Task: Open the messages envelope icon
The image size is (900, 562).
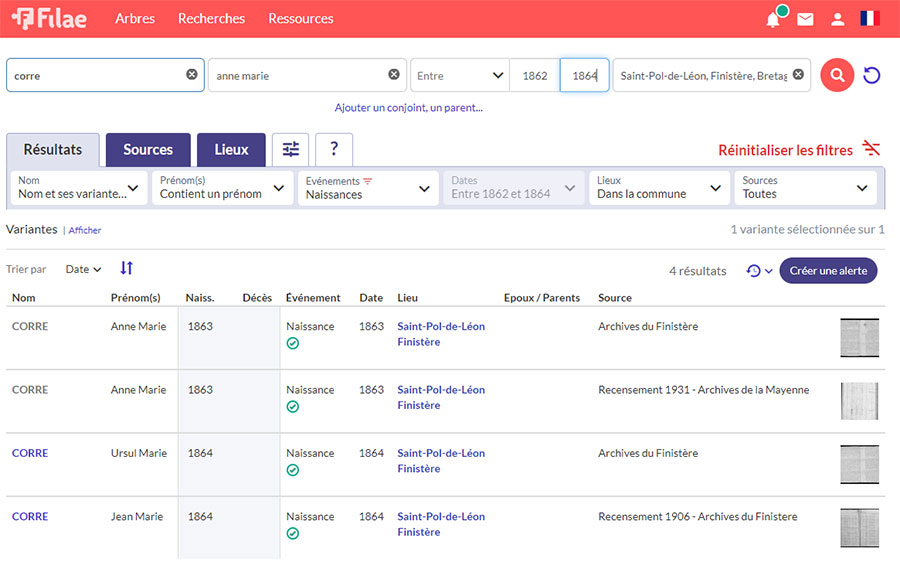Action: coord(805,19)
